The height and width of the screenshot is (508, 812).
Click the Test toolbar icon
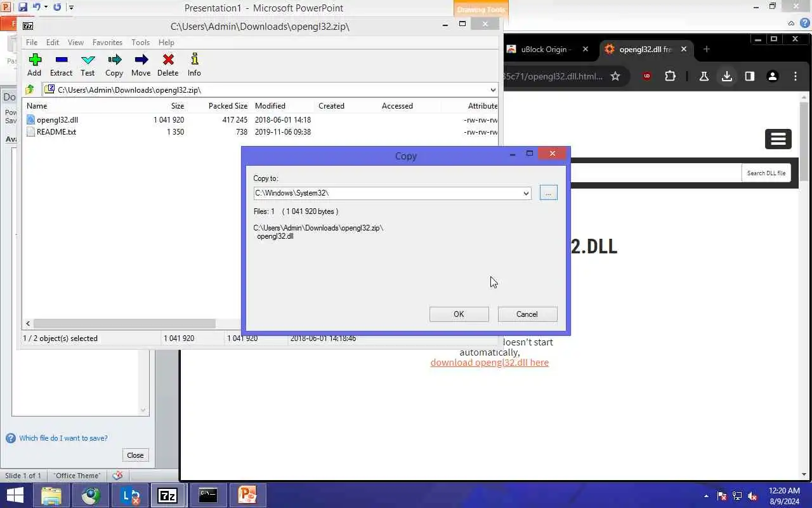(88, 65)
